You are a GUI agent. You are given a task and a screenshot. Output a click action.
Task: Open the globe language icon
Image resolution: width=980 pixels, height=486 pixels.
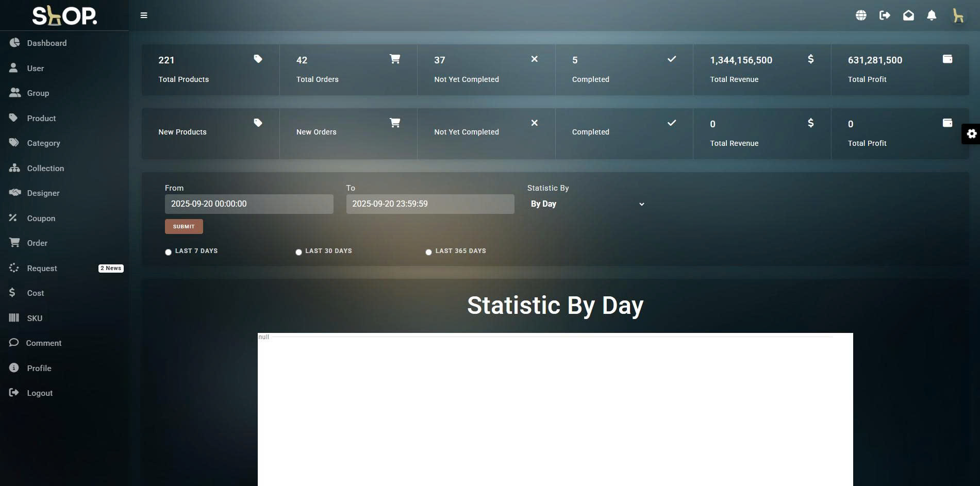tap(860, 15)
